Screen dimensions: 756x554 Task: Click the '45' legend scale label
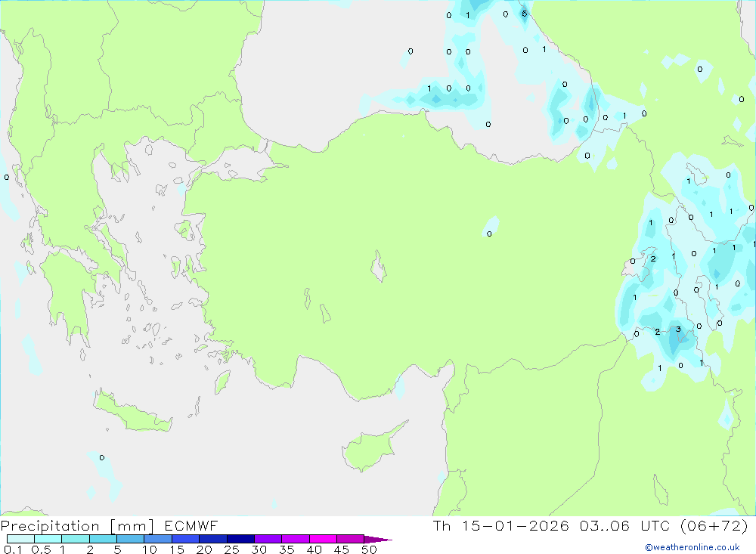point(342,549)
